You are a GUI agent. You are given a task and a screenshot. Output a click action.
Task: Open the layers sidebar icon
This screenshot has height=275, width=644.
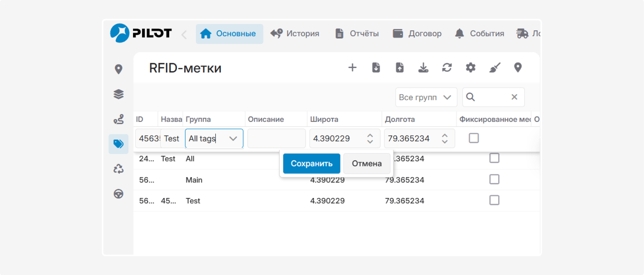pos(118,94)
